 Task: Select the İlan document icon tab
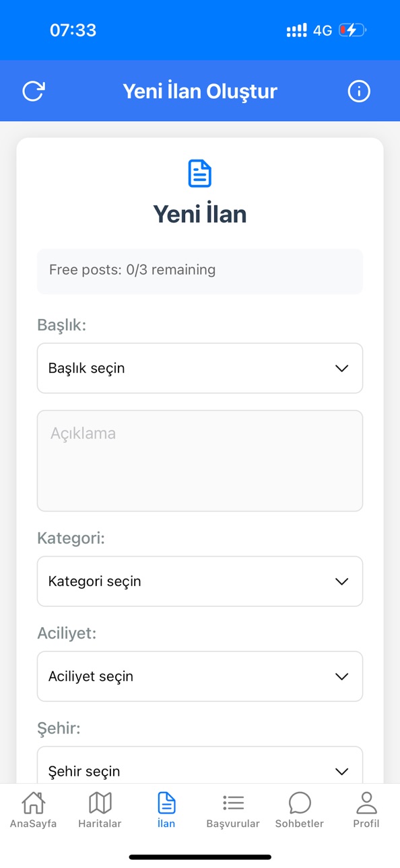coord(166,802)
